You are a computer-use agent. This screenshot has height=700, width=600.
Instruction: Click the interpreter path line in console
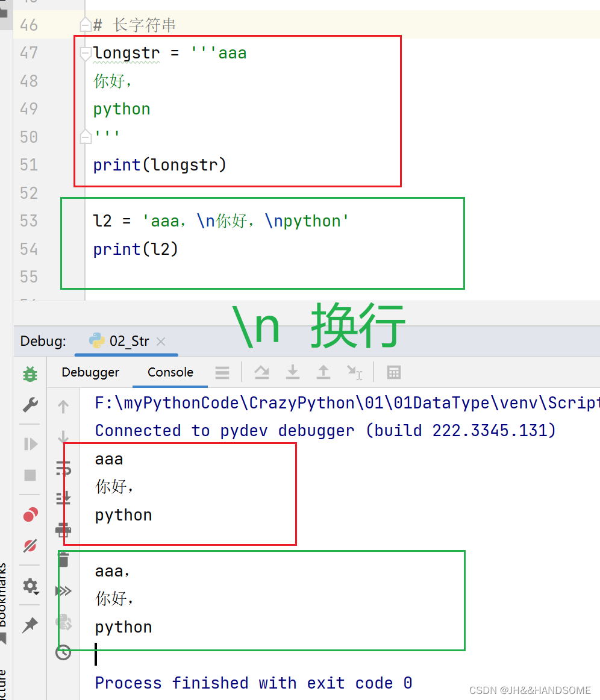[x=346, y=402]
